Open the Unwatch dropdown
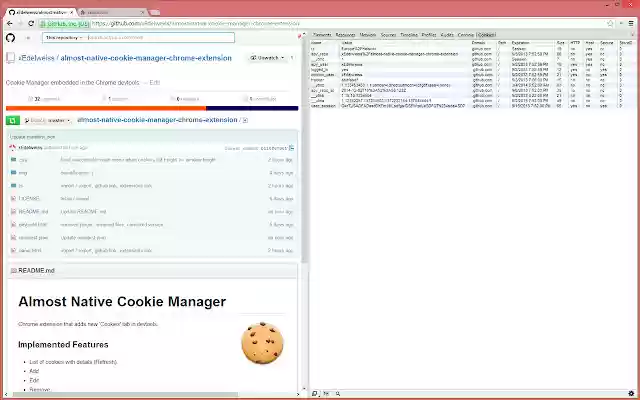Image resolution: width=640 pixels, height=400 pixels. [x=267, y=58]
